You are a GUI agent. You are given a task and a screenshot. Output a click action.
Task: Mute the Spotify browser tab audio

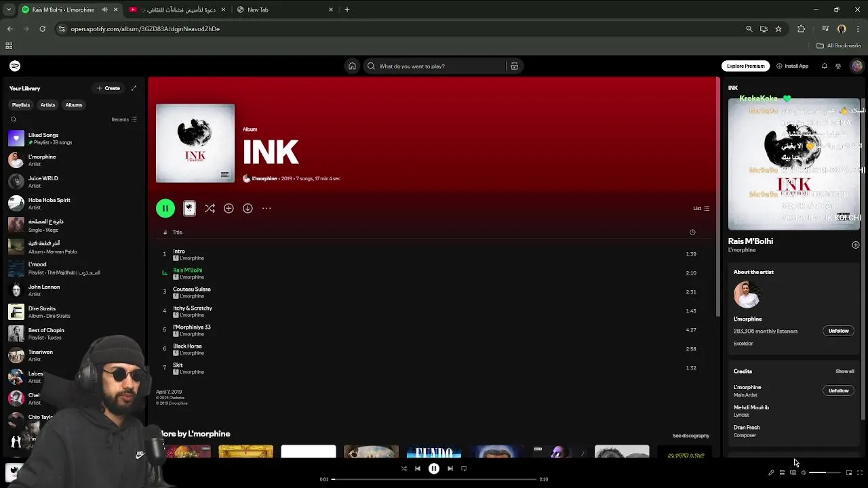(104, 9)
